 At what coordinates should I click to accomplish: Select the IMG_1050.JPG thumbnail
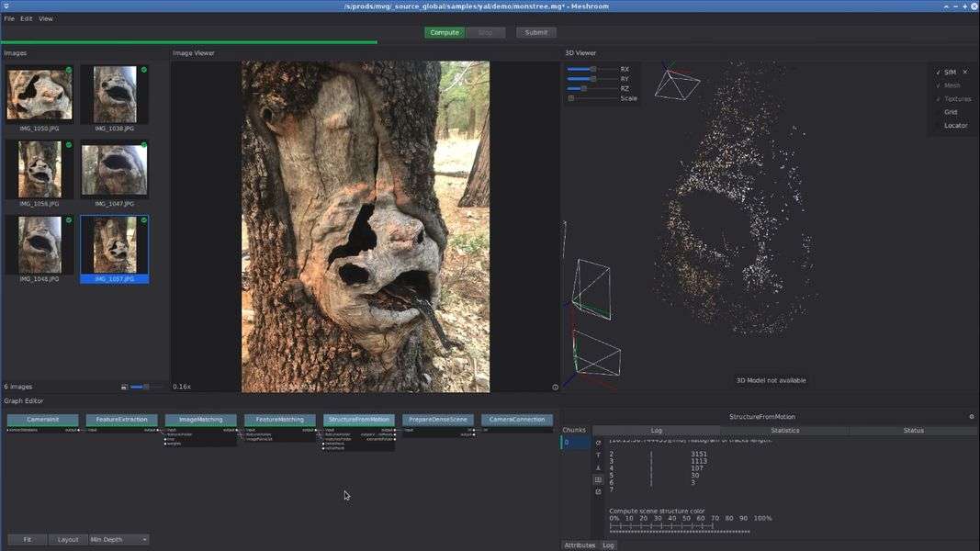pos(39,94)
